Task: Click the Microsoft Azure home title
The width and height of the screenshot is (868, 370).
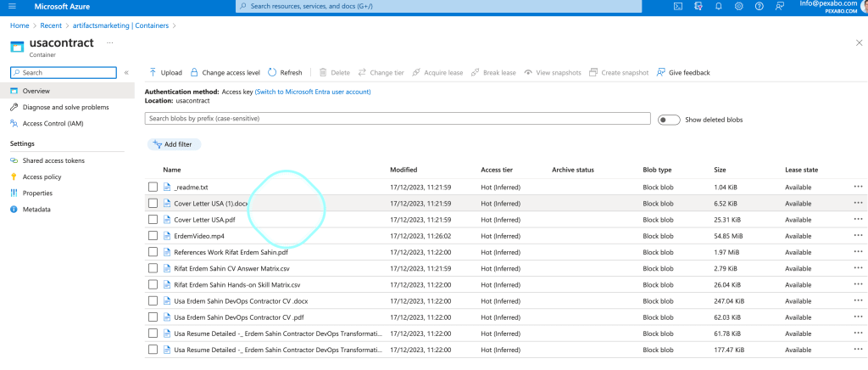Action: (62, 7)
